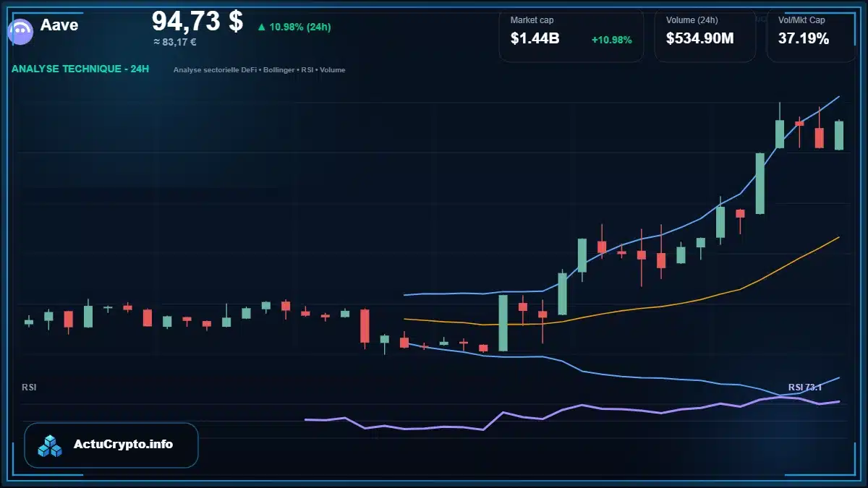Click the ActuCrypto.info link
This screenshot has width=868, height=488.
[x=123, y=445]
